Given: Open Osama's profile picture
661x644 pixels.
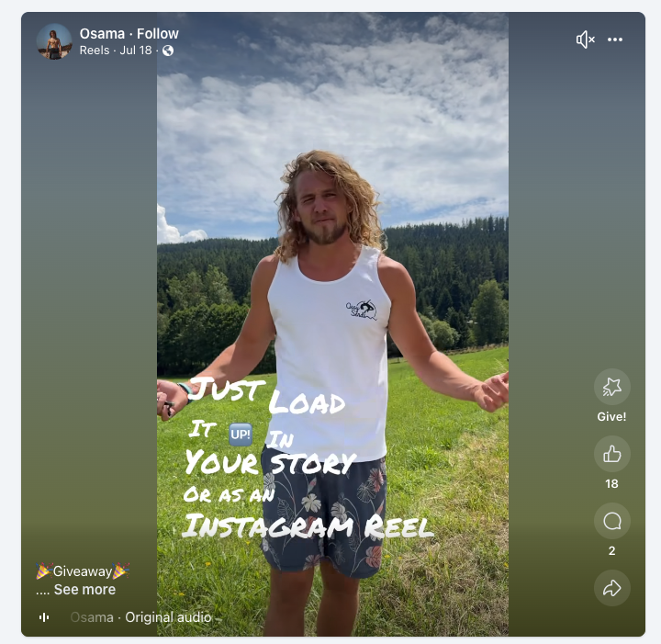Looking at the screenshot, I should tap(54, 41).
